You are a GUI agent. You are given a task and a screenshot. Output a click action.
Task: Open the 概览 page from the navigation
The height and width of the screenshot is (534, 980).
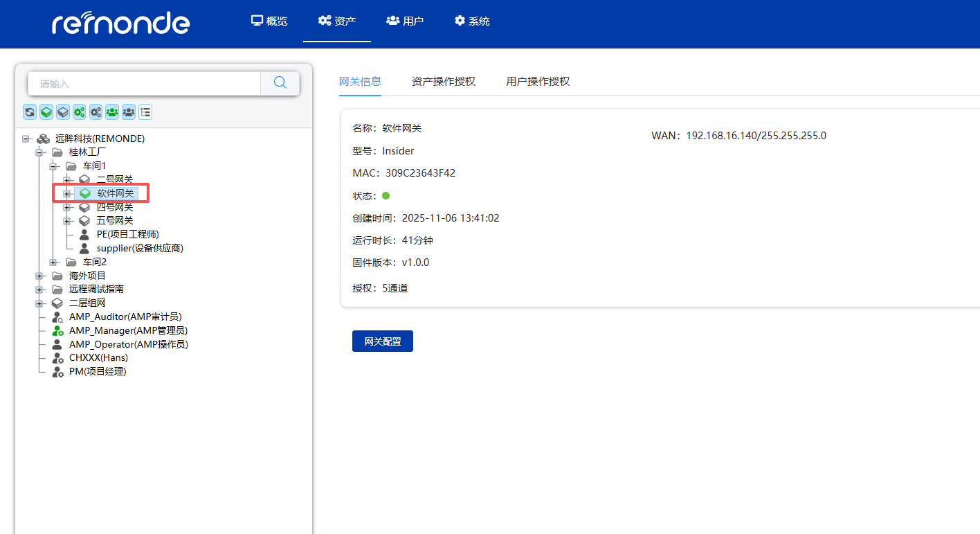[269, 21]
